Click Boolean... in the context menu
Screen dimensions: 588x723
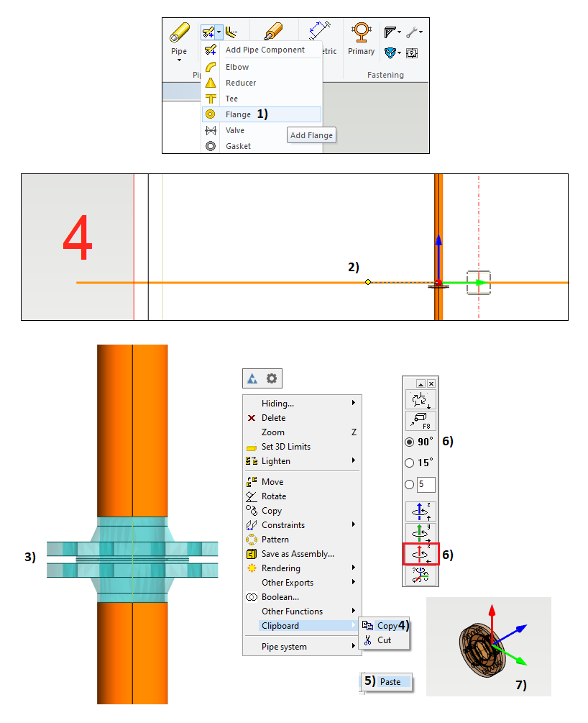coord(302,596)
